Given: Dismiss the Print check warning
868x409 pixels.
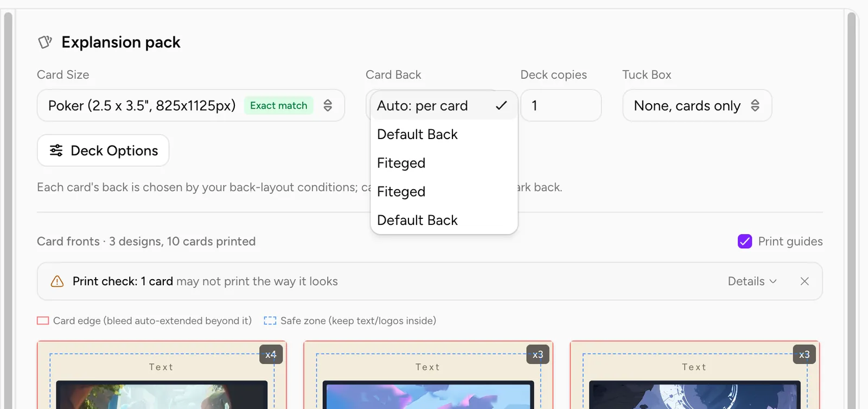Looking at the screenshot, I should pos(805,281).
